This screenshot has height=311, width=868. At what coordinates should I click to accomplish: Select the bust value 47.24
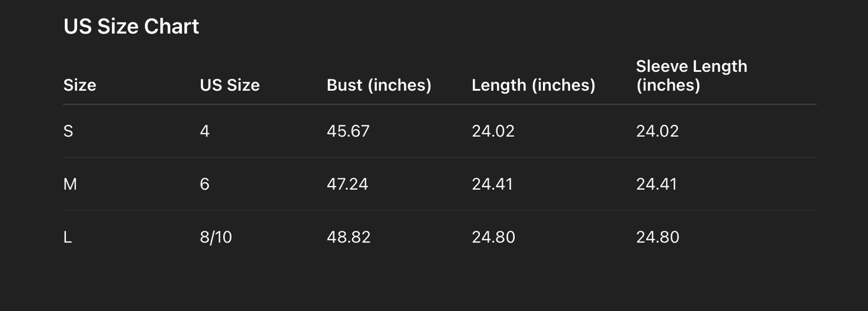point(347,184)
